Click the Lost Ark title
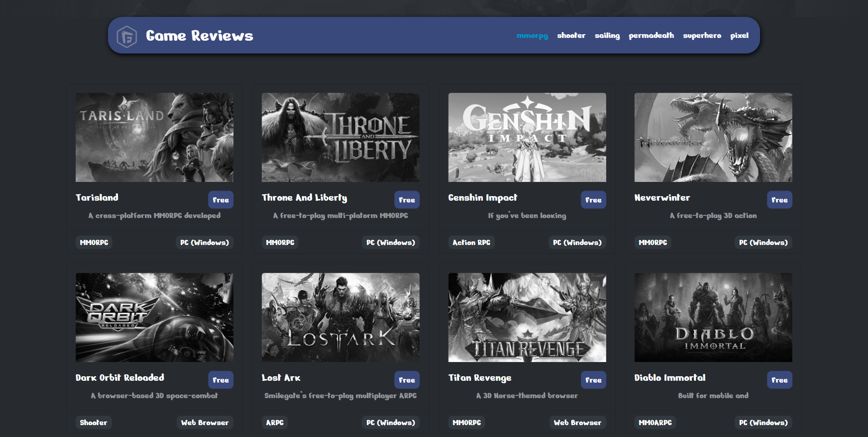The width and height of the screenshot is (868, 437). click(x=281, y=378)
